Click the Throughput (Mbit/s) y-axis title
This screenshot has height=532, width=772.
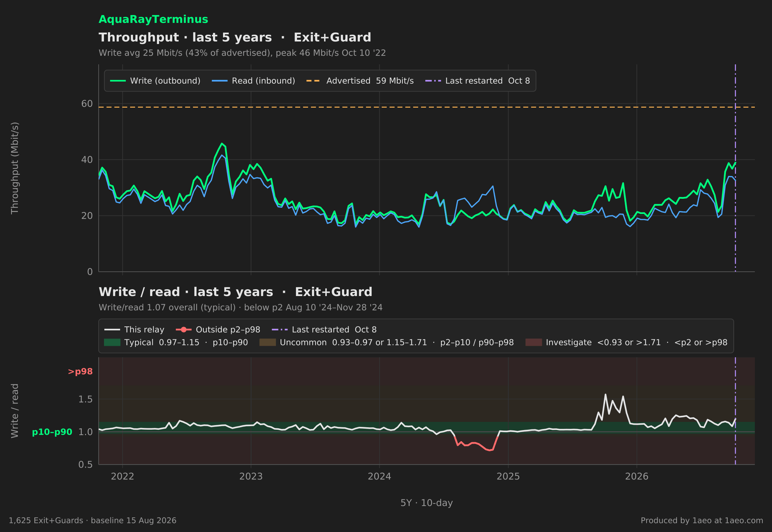15,168
